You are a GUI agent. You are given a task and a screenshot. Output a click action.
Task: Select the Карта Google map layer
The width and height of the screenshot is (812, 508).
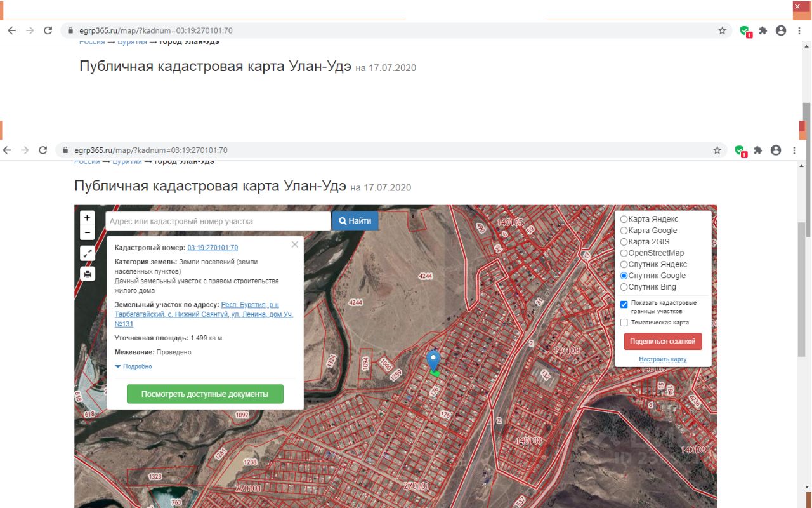[x=624, y=231]
